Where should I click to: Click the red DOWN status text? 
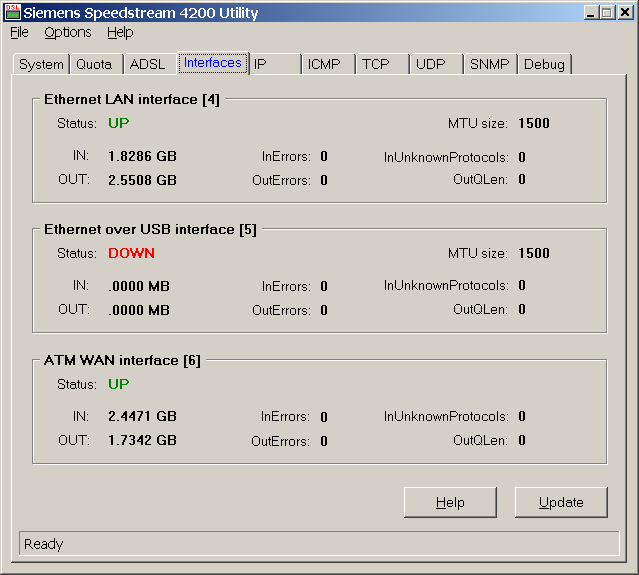[131, 253]
